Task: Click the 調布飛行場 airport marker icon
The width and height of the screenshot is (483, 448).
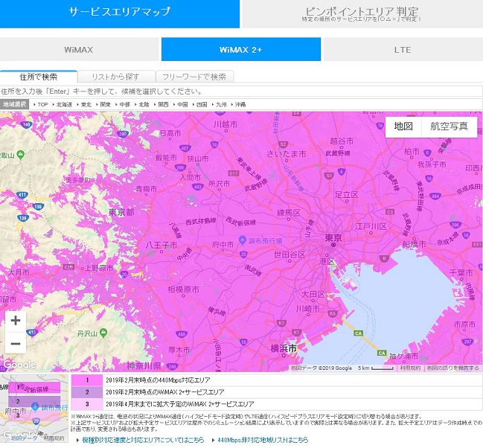Action: pos(243,240)
